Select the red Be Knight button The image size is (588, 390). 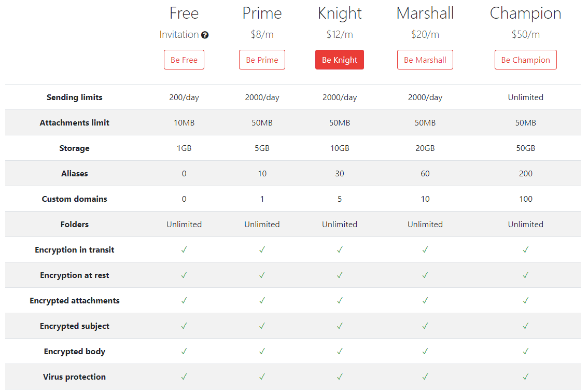340,60
